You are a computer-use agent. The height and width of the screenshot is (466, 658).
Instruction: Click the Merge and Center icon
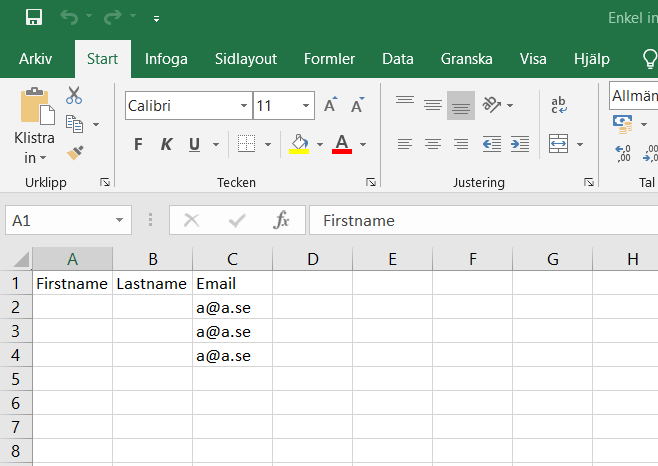[559, 144]
